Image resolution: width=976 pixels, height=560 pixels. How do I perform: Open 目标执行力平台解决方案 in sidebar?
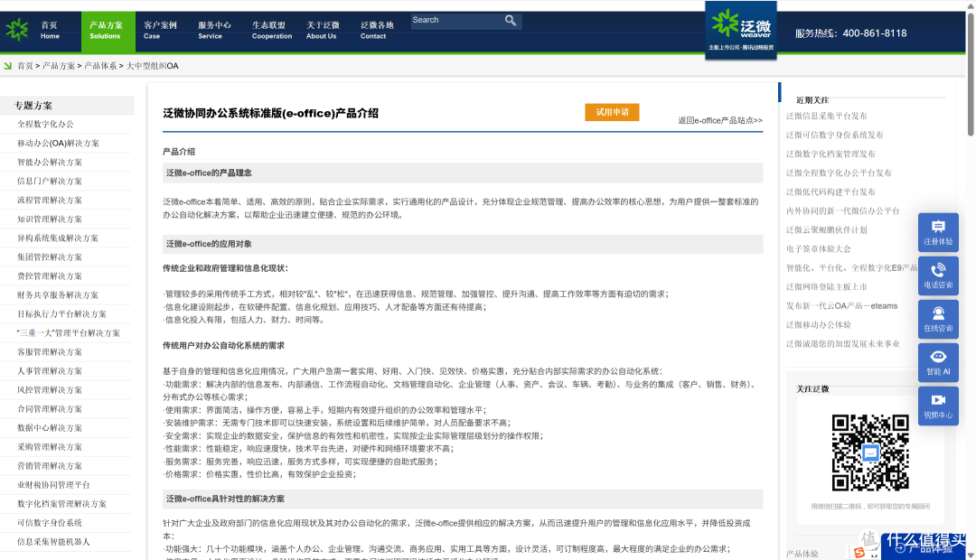point(61,314)
